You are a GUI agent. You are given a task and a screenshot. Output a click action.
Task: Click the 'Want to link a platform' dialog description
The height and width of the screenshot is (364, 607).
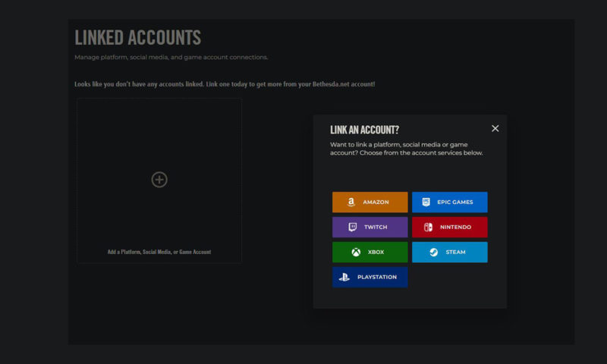(x=406, y=149)
